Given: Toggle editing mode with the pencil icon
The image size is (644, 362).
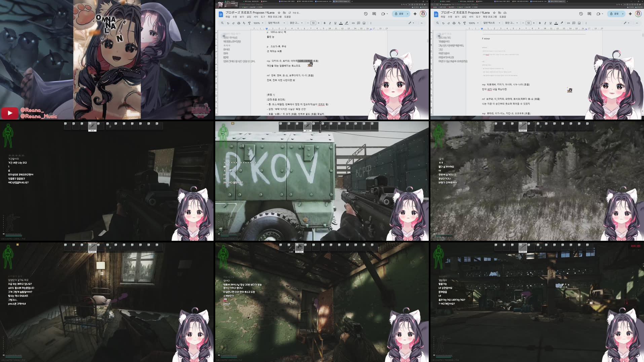Looking at the screenshot, I should pos(410,23).
